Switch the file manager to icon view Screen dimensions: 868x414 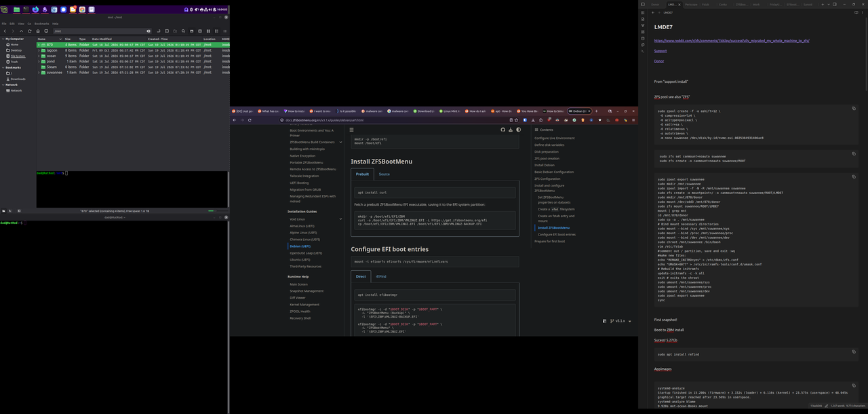pyautogui.click(x=208, y=31)
